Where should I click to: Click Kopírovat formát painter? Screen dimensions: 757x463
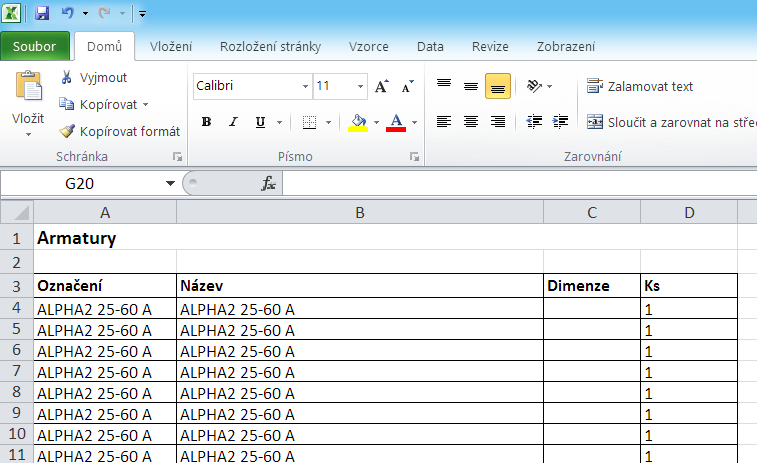(x=119, y=131)
